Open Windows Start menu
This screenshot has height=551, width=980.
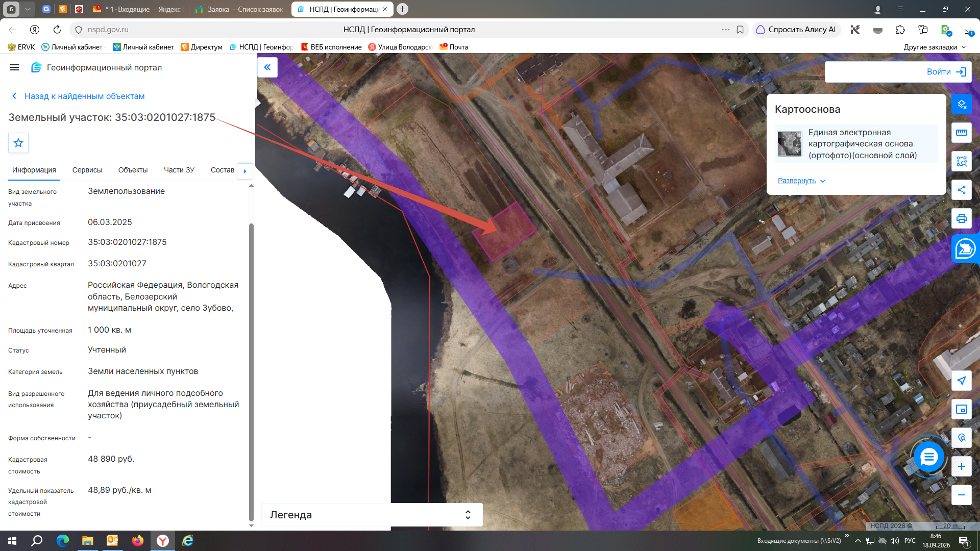(x=12, y=541)
